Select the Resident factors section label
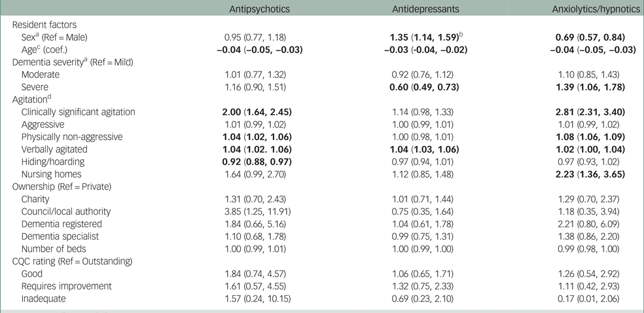This screenshot has height=313, width=644. pyautogui.click(x=46, y=24)
